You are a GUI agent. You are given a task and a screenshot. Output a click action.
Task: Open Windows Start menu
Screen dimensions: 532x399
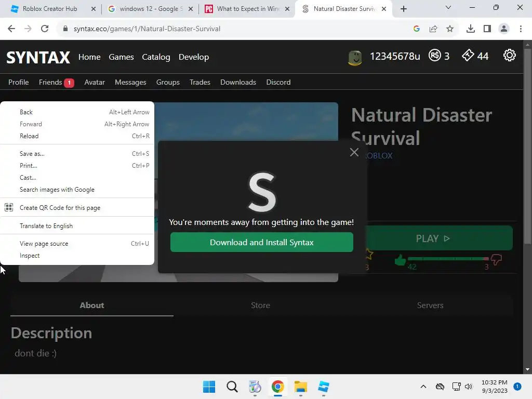click(209, 387)
